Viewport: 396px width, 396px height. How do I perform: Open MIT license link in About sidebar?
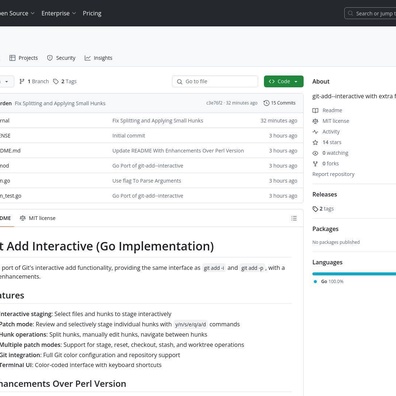point(336,121)
